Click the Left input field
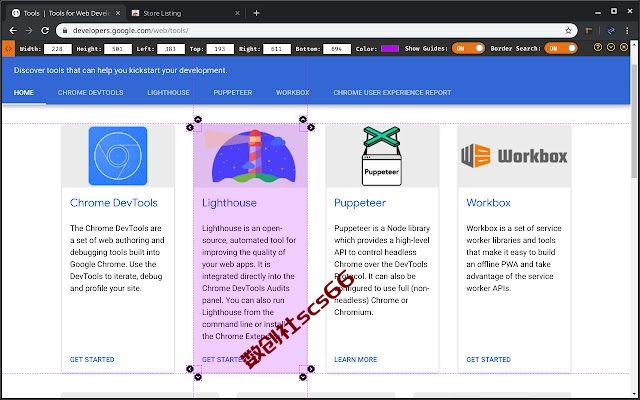This screenshot has width=640, height=400. 171,49
